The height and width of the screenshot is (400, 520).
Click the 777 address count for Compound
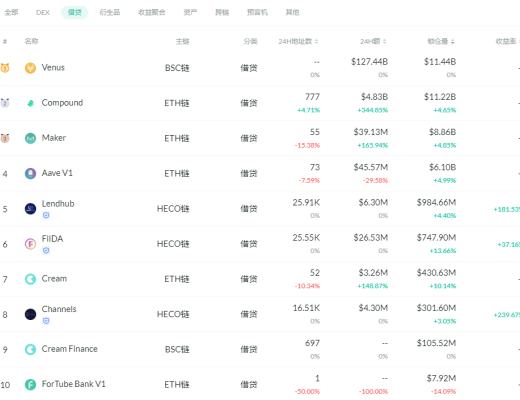pyautogui.click(x=312, y=97)
